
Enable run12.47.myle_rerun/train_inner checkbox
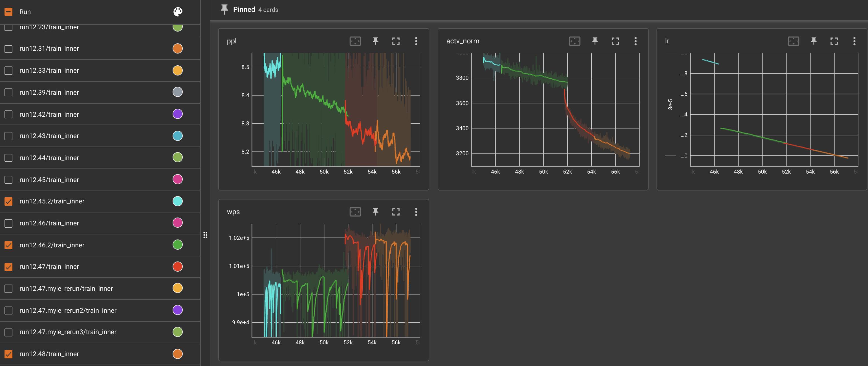click(8, 289)
